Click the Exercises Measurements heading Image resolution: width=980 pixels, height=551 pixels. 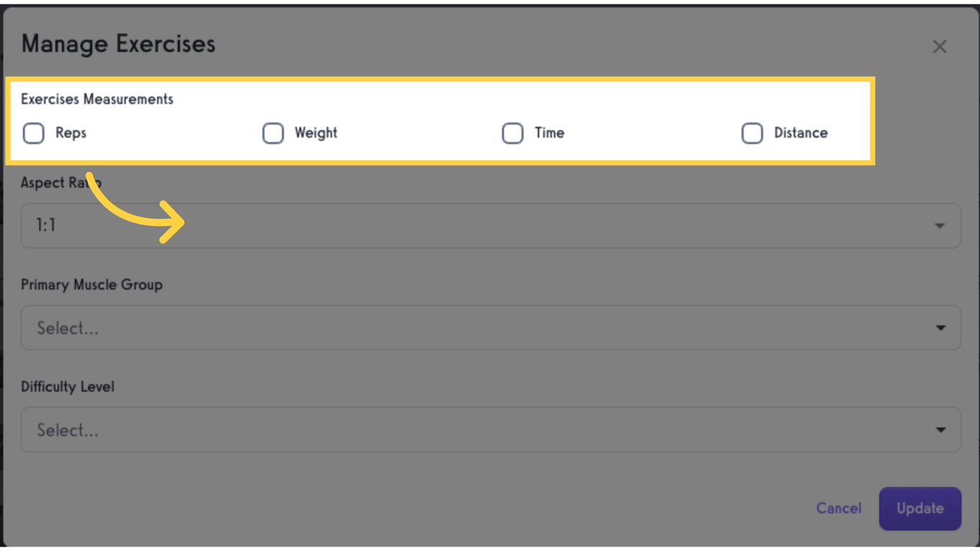pos(98,99)
